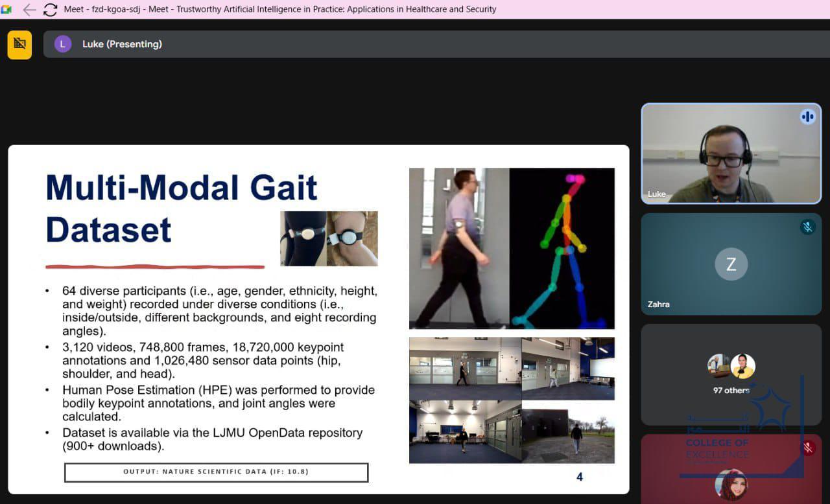Click the Multi-Modal Gait Dataset slide heading

[181, 209]
